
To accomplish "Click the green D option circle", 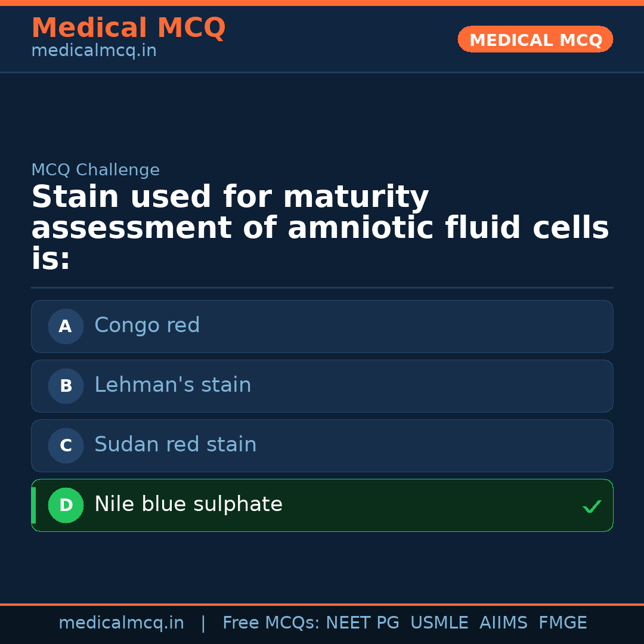I will (x=66, y=505).
